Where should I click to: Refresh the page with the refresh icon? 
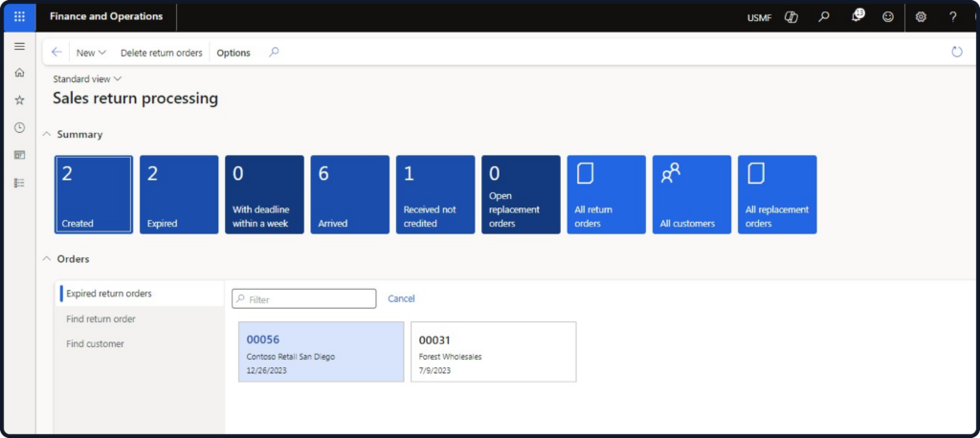pos(957,52)
